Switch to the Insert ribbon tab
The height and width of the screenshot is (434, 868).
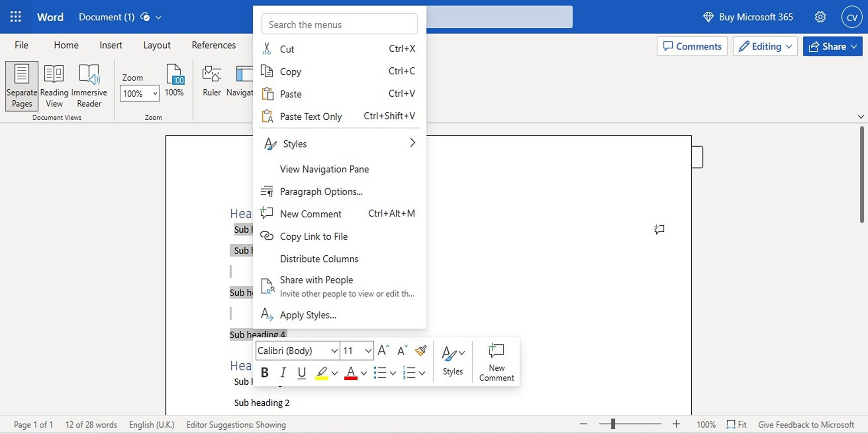(111, 45)
